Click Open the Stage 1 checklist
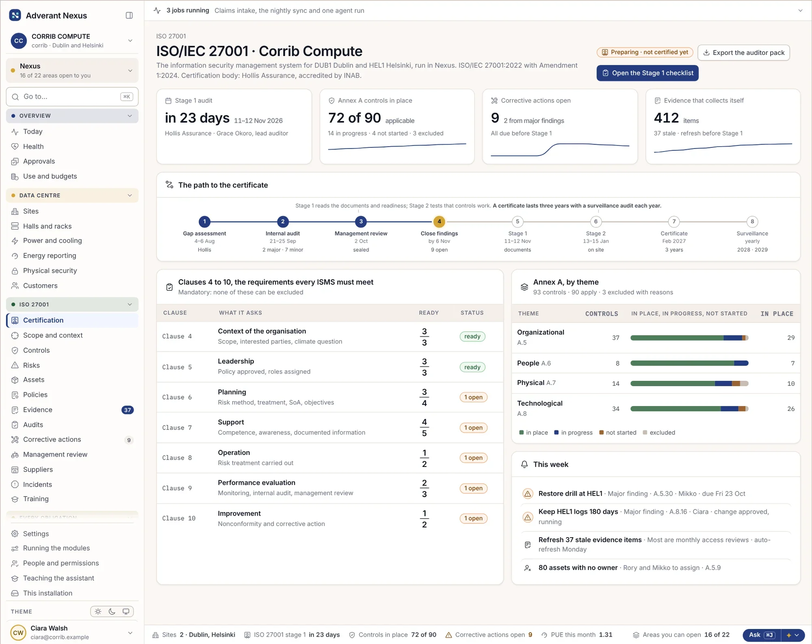 point(648,73)
